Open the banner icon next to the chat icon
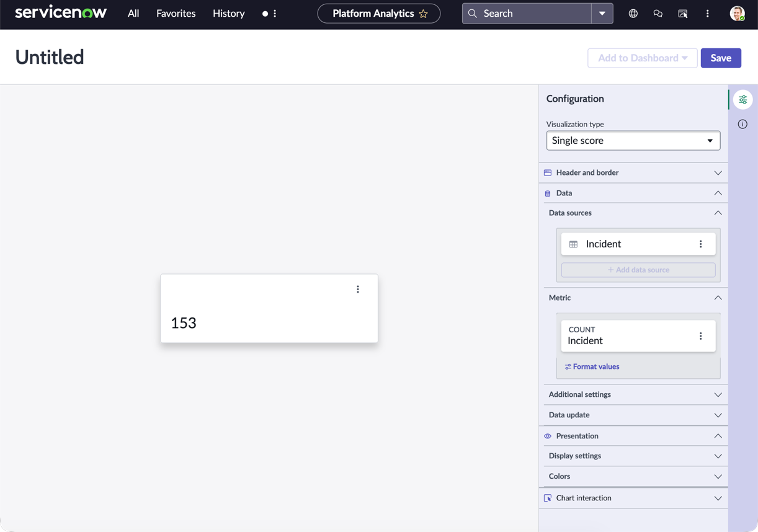Viewport: 758px width, 532px height. click(683, 13)
